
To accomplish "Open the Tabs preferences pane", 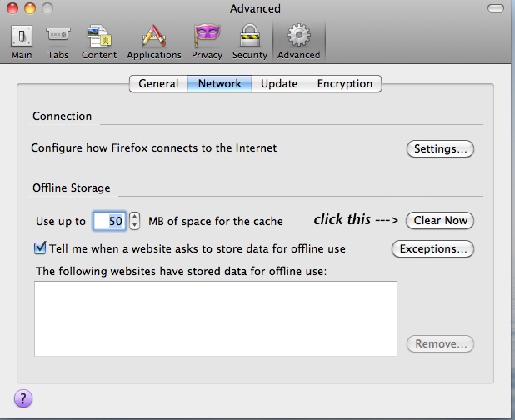I will (x=57, y=42).
